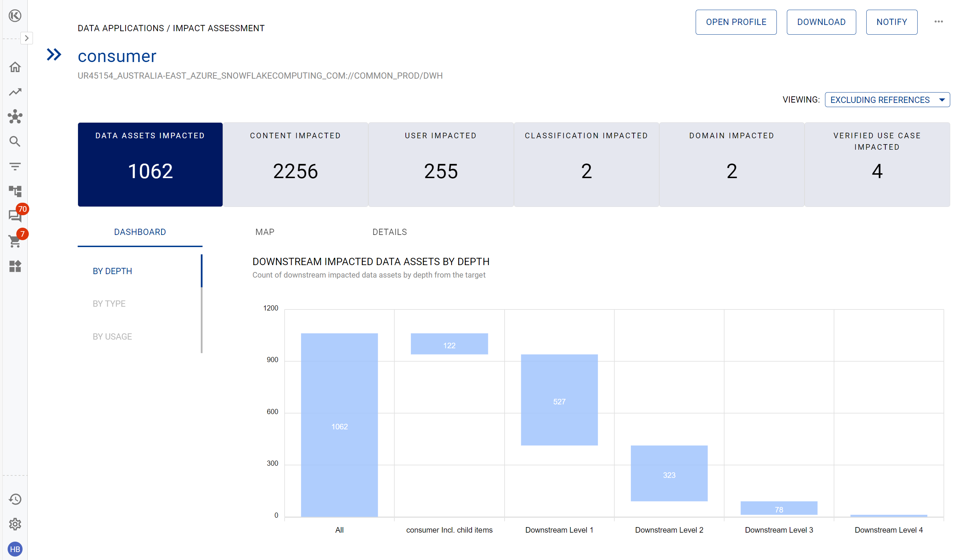Switch to the Map tab

(265, 232)
